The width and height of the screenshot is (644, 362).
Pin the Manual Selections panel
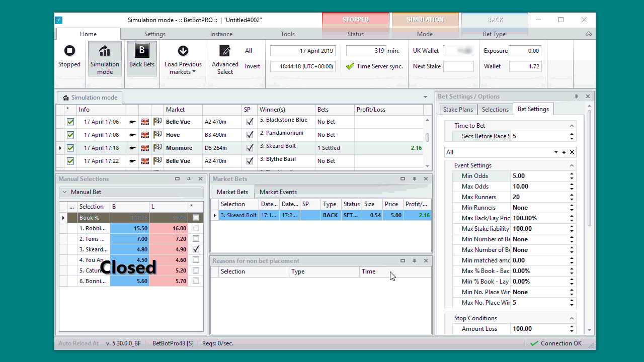click(x=189, y=179)
